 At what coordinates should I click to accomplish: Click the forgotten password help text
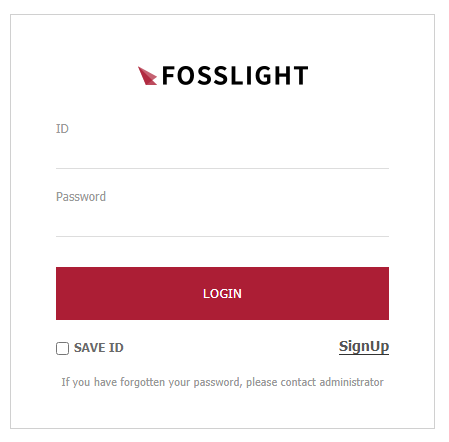pyautogui.click(x=222, y=382)
